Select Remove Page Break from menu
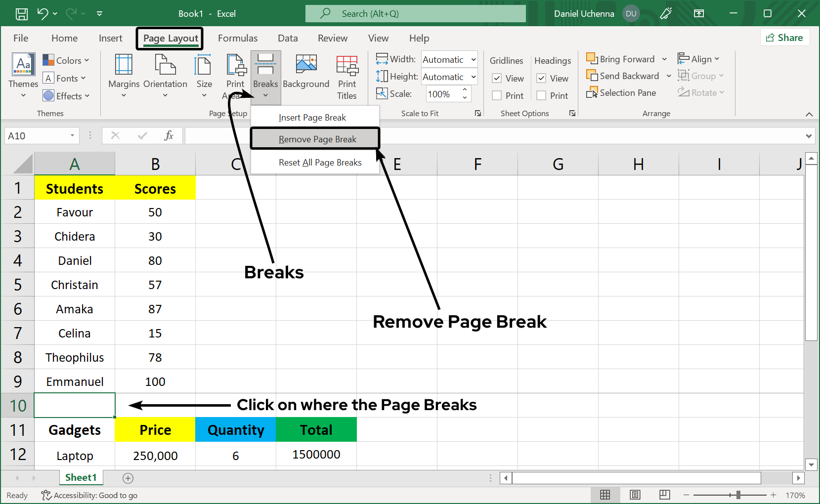Viewport: 820px width, 504px height. click(315, 139)
